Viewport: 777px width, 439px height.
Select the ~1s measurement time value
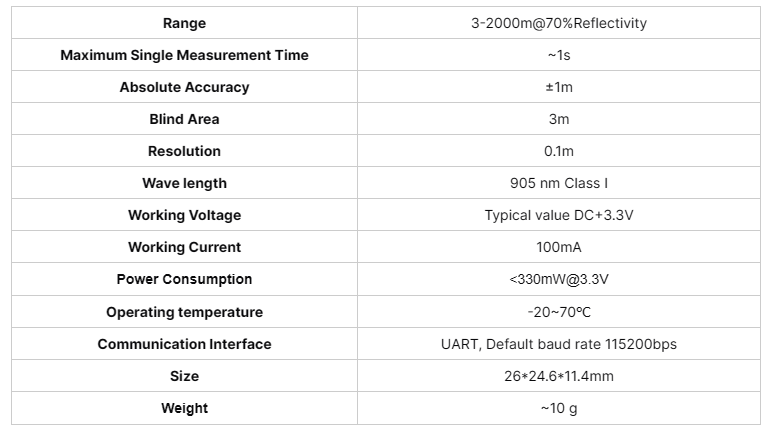[558, 55]
